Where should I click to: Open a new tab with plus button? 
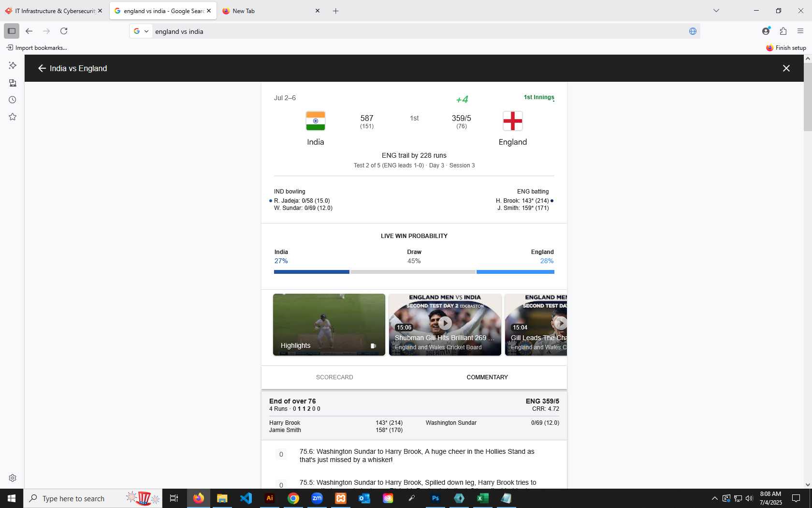pyautogui.click(x=335, y=11)
